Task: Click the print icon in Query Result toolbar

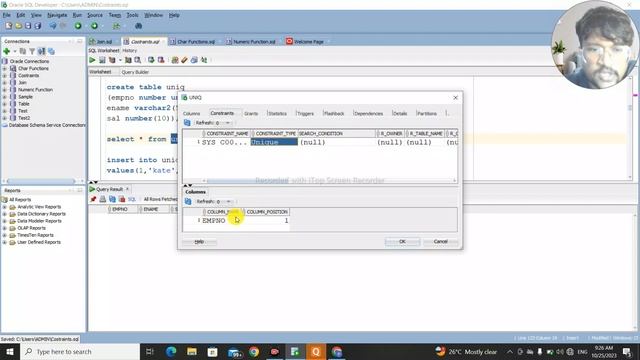Action: click(x=103, y=199)
